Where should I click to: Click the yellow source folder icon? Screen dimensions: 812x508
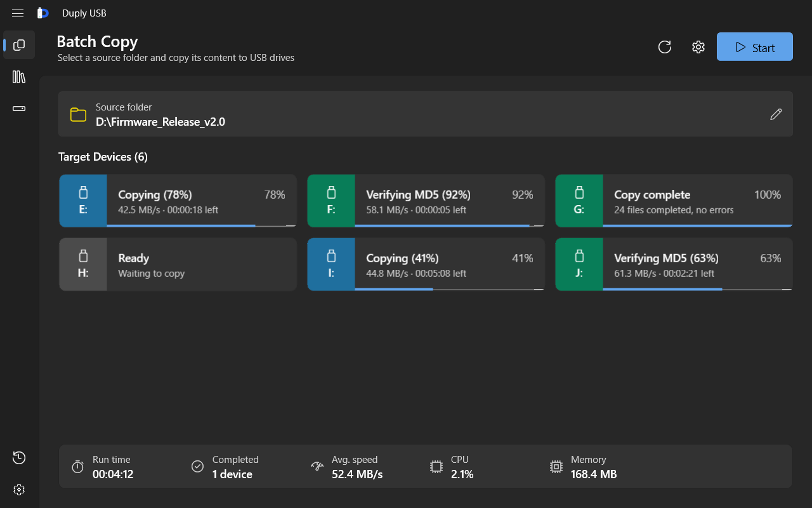(78, 114)
